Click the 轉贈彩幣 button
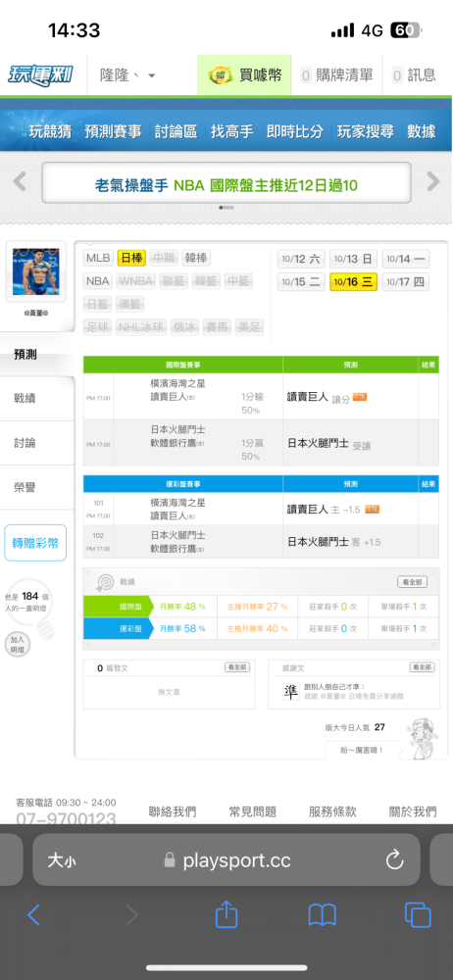This screenshot has width=453, height=980. (x=35, y=543)
